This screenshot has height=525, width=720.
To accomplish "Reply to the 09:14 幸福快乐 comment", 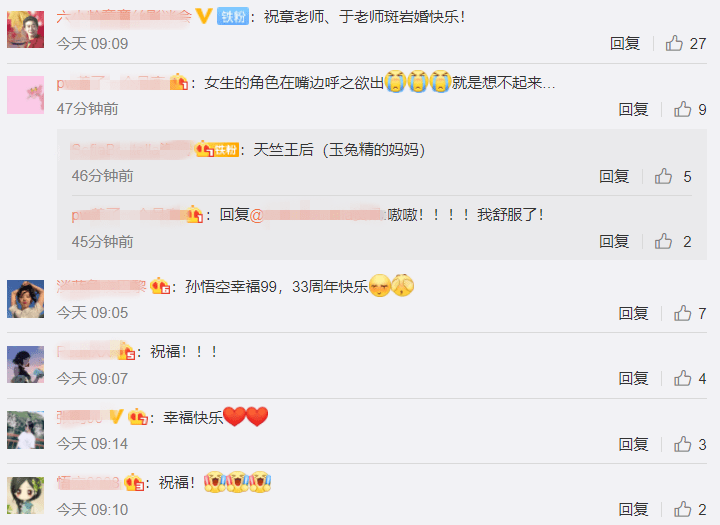I will click(633, 444).
